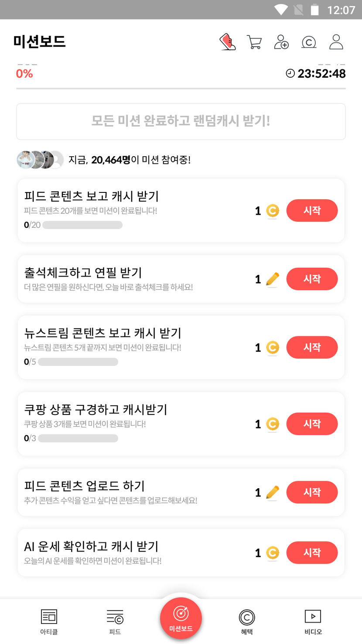Tap the clock icon beside countdown timer
This screenshot has width=362, height=644.
290,73
